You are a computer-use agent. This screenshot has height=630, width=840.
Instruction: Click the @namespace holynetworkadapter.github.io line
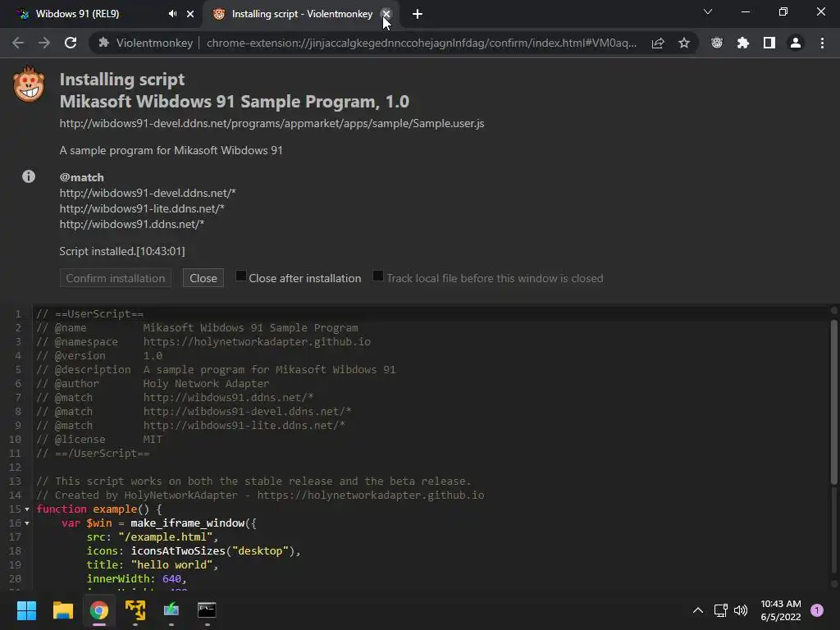203,342
